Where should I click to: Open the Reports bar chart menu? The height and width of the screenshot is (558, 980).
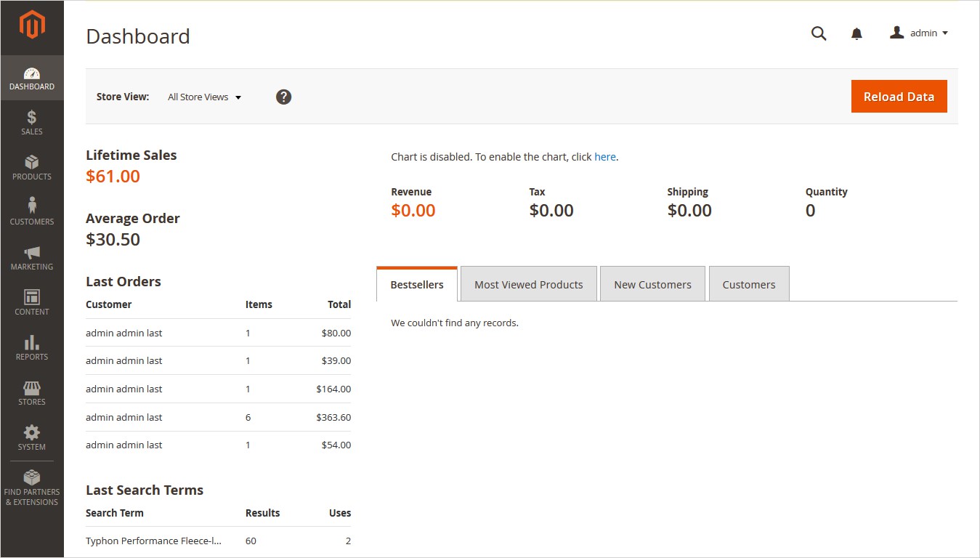coord(32,347)
